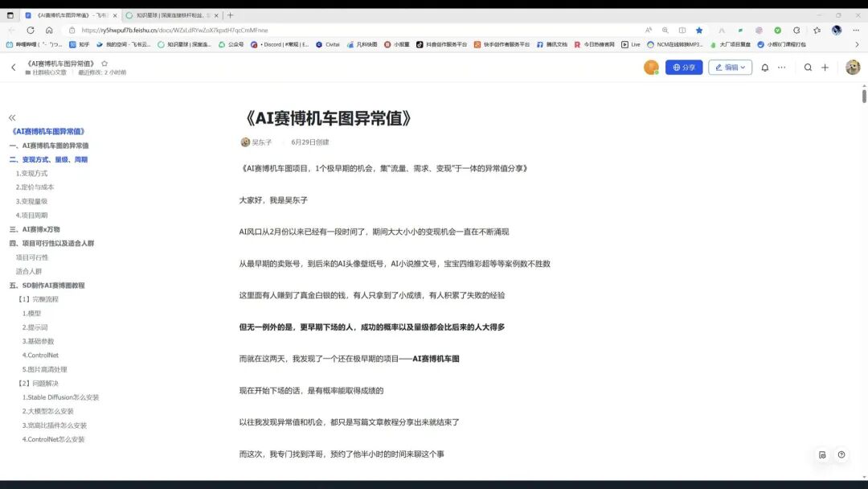Image resolution: width=868 pixels, height=489 pixels.
Task: Click the back arrow beside the document title
Action: pos(14,68)
